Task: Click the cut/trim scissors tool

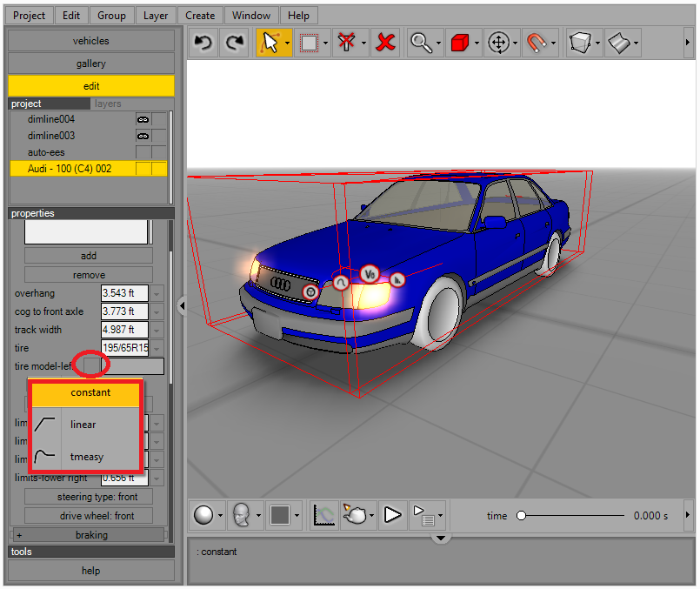Action: [x=346, y=43]
